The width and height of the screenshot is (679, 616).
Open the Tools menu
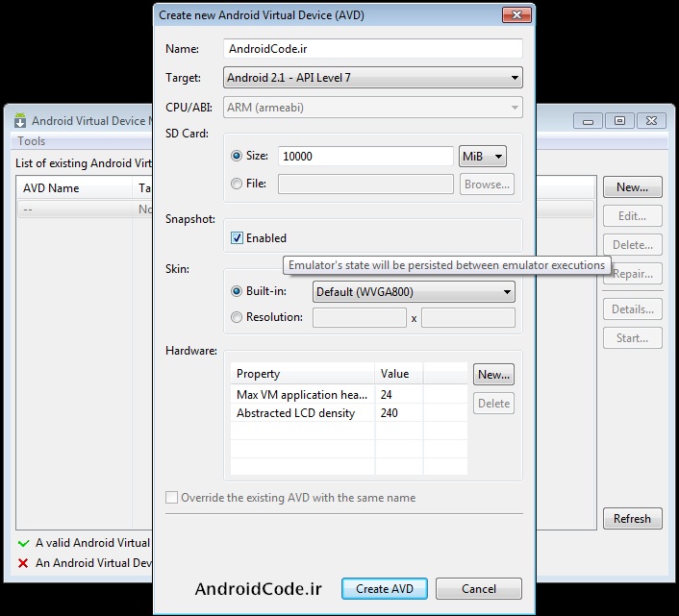(x=32, y=141)
